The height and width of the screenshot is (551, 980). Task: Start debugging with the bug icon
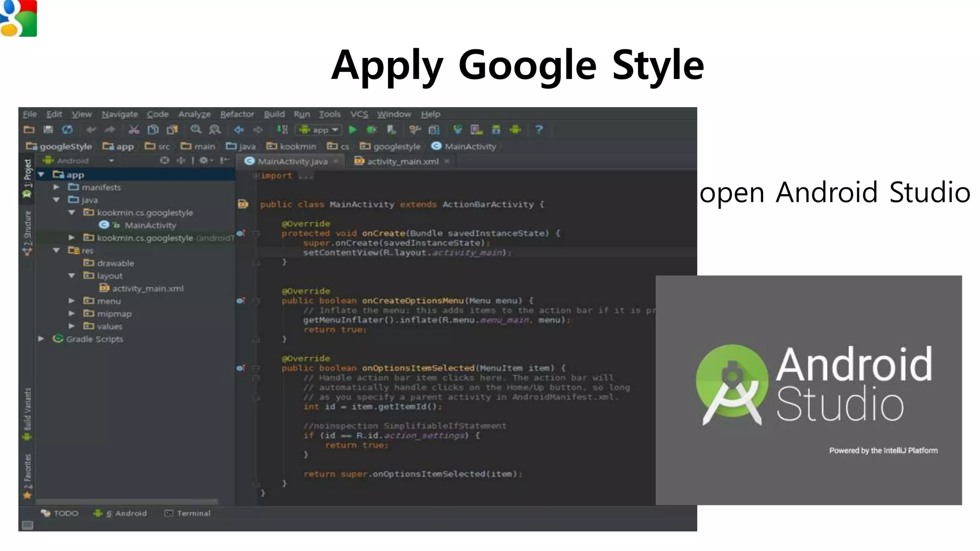click(x=372, y=130)
